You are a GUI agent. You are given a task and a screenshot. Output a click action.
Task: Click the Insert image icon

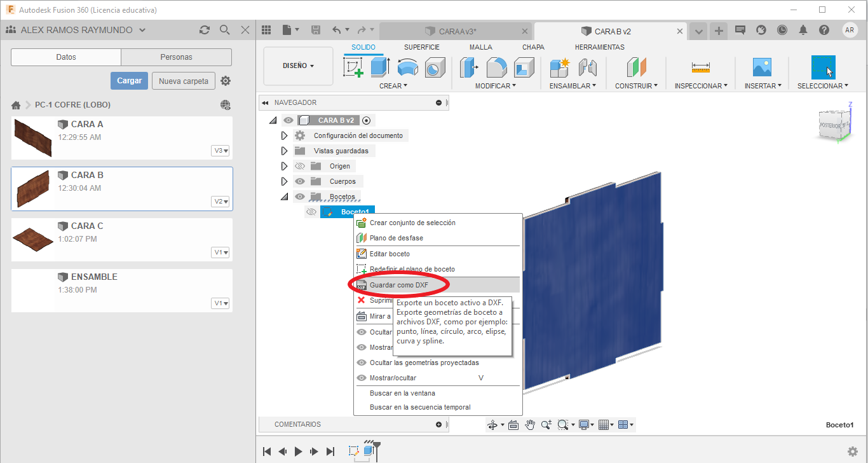[761, 67]
